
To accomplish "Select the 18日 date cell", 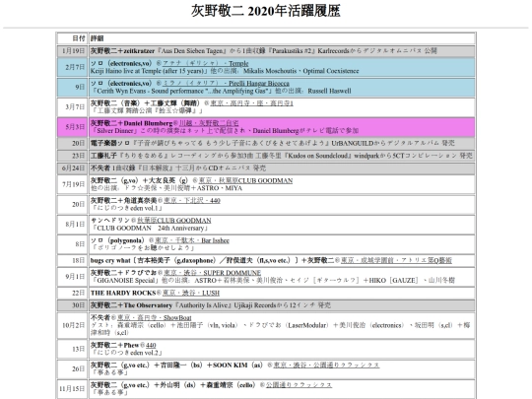I will [73, 260].
